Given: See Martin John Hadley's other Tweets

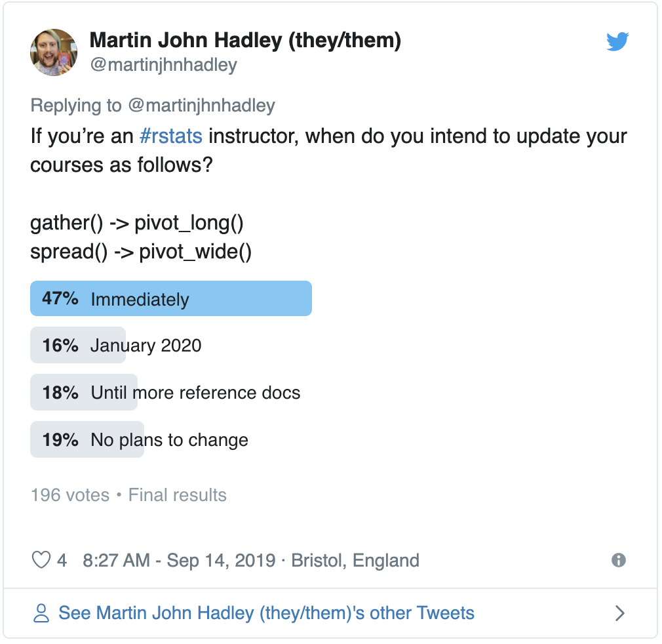Looking at the screenshot, I should [x=266, y=613].
